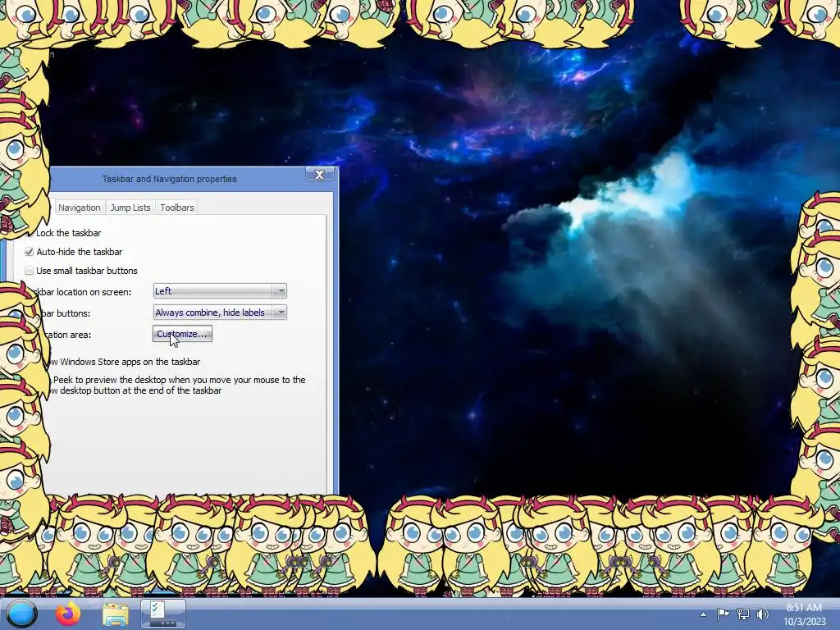Open the volume speaker icon
The width and height of the screenshot is (840, 630).
coord(763,614)
